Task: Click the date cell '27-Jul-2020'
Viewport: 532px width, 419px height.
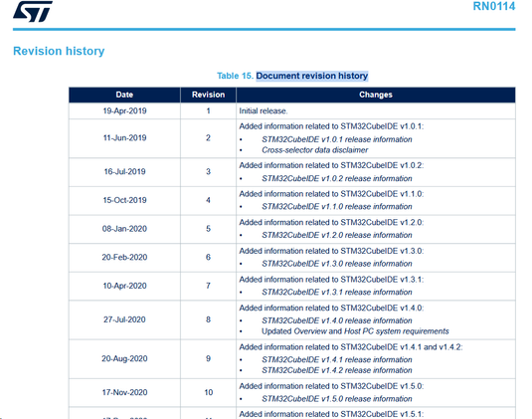Action: click(124, 319)
